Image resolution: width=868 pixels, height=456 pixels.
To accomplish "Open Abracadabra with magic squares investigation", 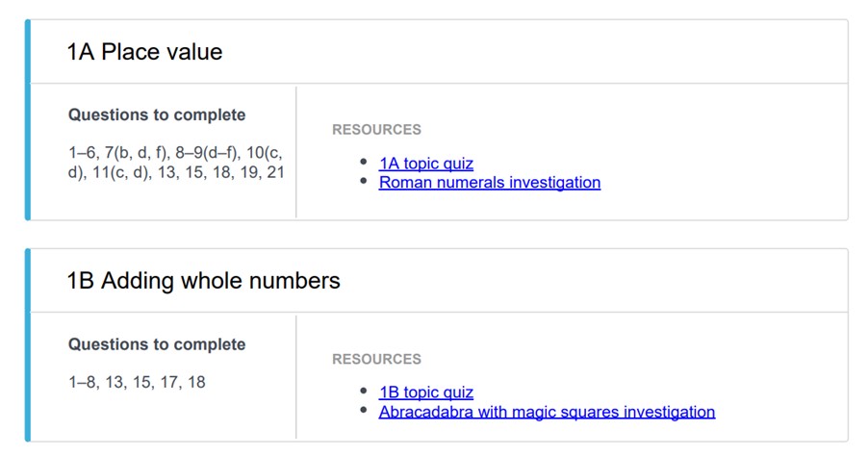I will click(547, 412).
